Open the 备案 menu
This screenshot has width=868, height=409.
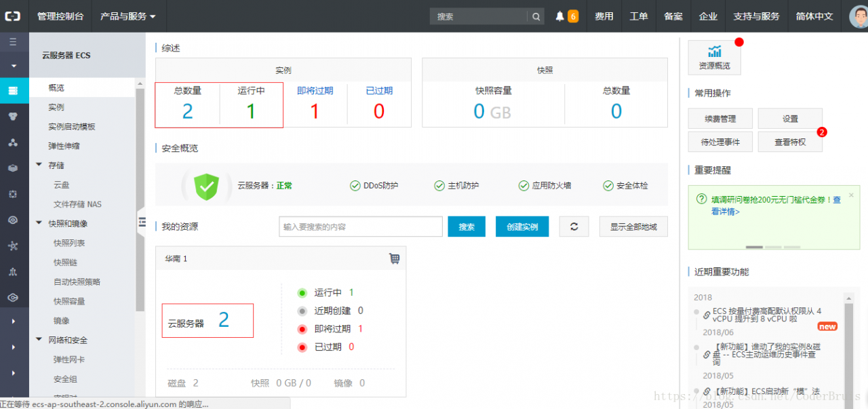click(673, 16)
